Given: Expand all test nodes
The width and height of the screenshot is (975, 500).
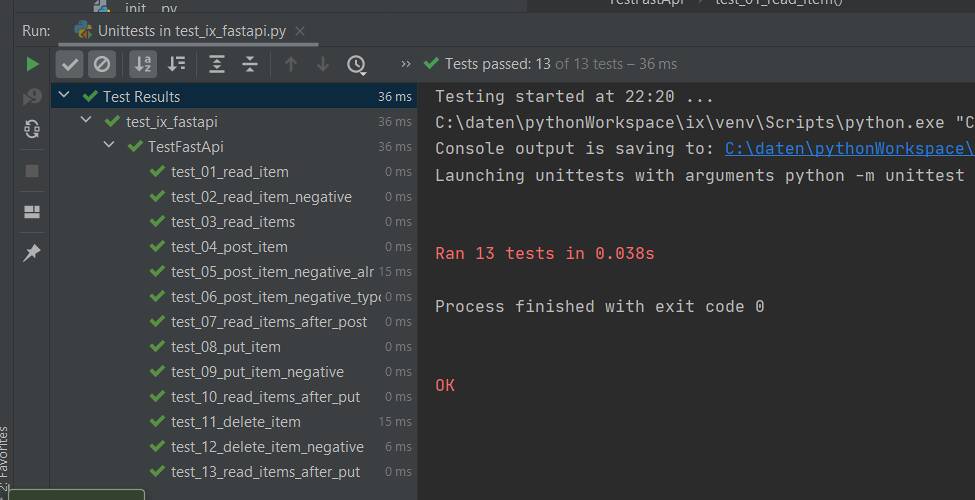Looking at the screenshot, I should [216, 64].
